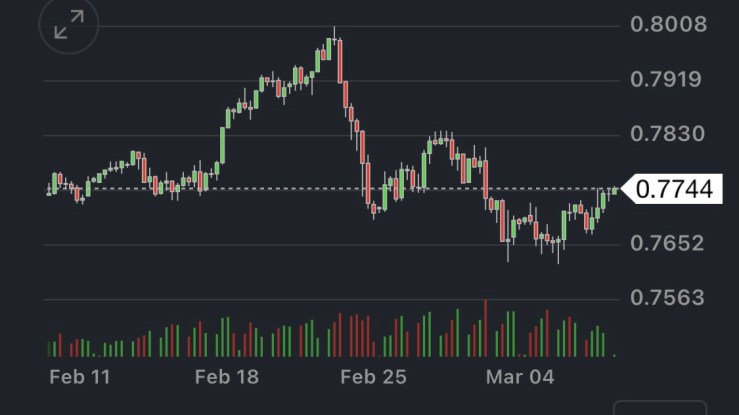739x415 pixels.
Task: Expand the chart to fullscreen
Action: pyautogui.click(x=69, y=27)
